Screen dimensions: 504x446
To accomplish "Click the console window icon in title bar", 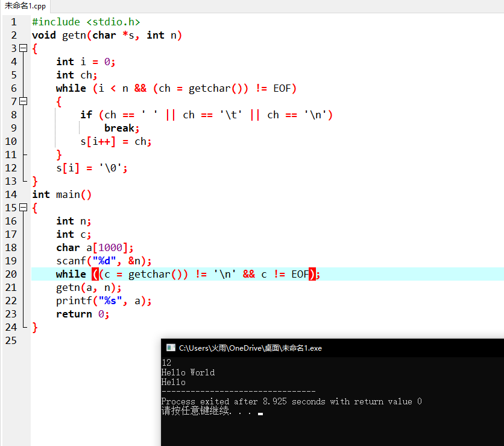I will [x=171, y=348].
